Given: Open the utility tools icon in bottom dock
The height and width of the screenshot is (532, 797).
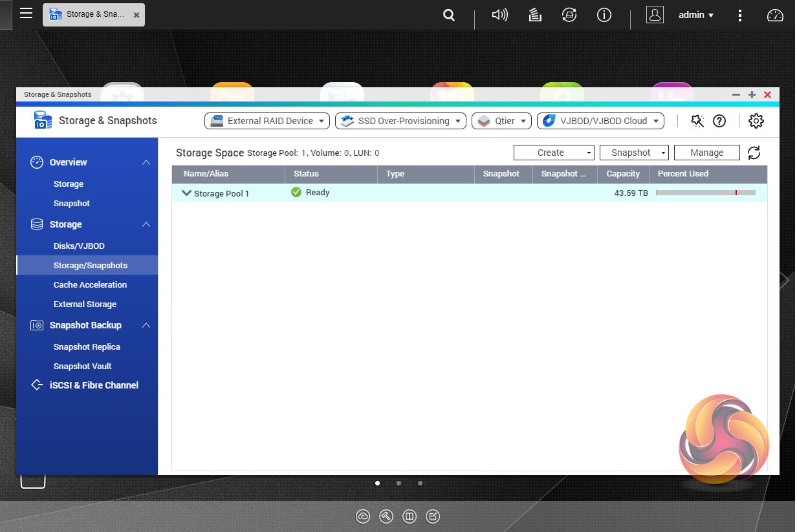Looking at the screenshot, I should click(x=386, y=516).
